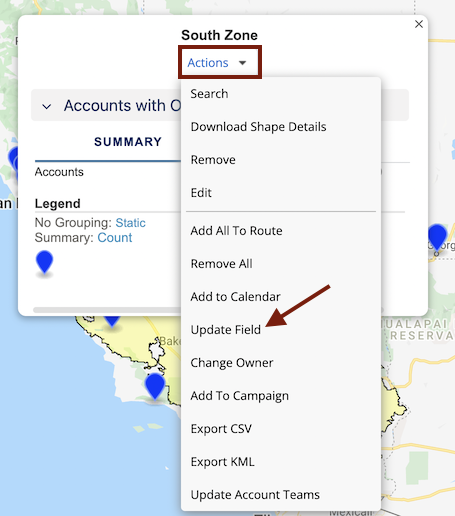This screenshot has width=455, height=516.
Task: Collapse the Accounts section chevron
Action: [46, 106]
